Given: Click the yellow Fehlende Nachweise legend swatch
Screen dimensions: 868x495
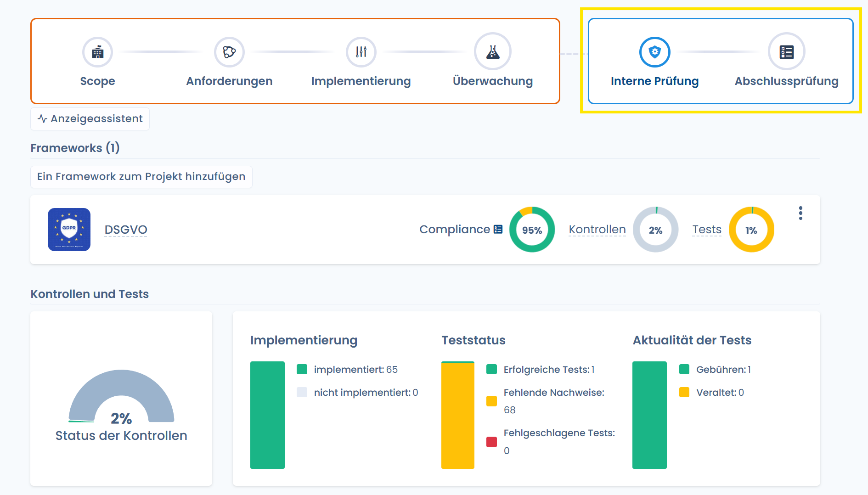Looking at the screenshot, I should point(491,401).
